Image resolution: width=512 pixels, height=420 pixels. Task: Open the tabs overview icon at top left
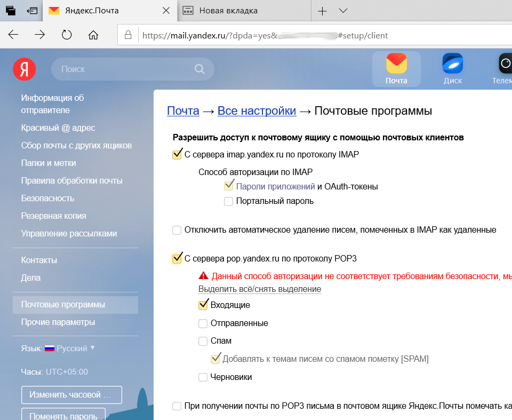(11, 11)
